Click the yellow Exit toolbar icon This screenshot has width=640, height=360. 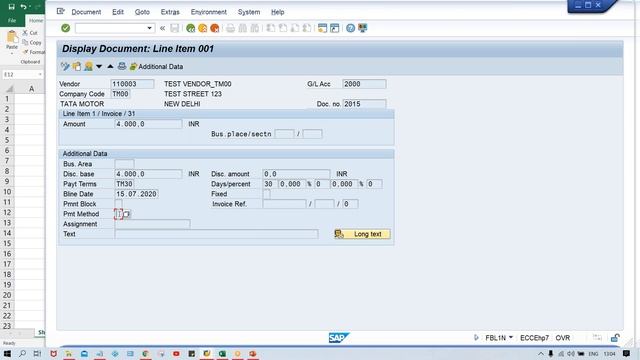point(202,28)
